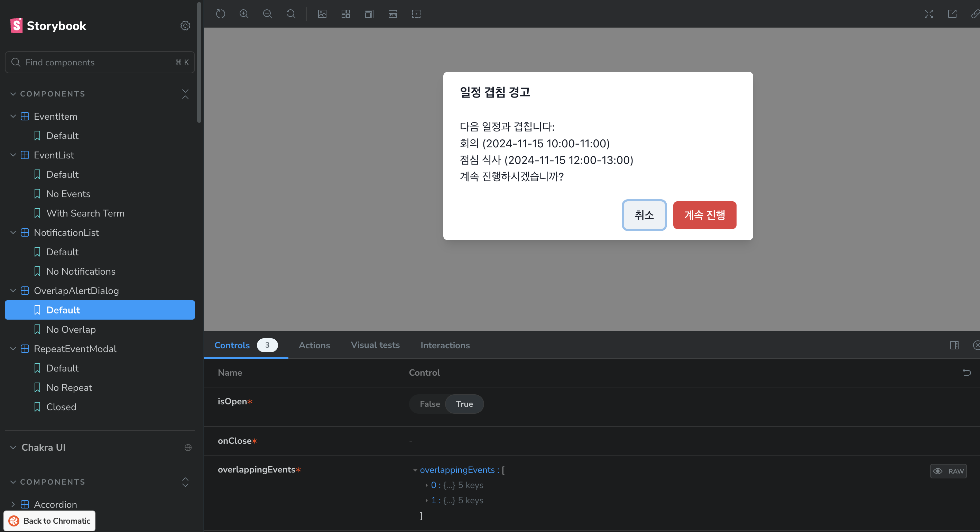Screen dimensions: 980x532
Task: Click the Find components search field
Action: 100,62
